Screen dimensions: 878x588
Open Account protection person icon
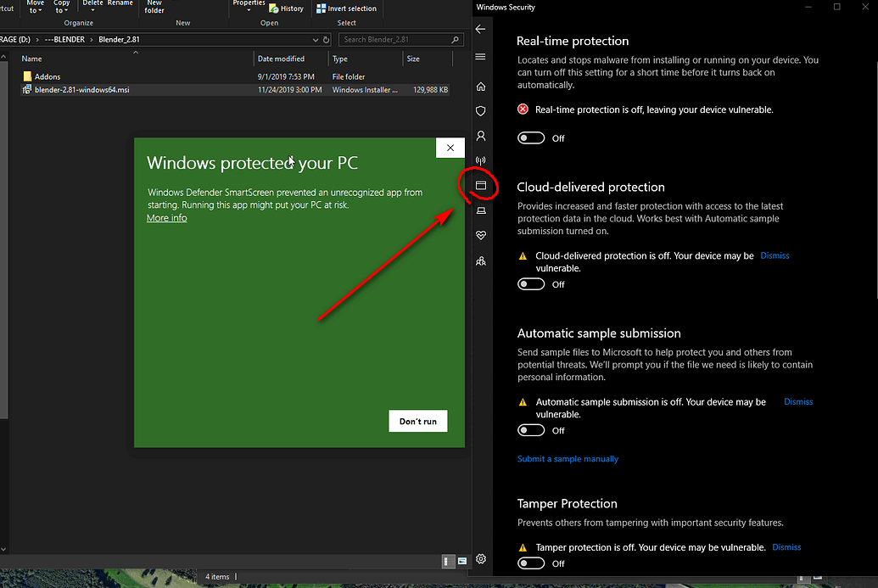click(x=480, y=136)
